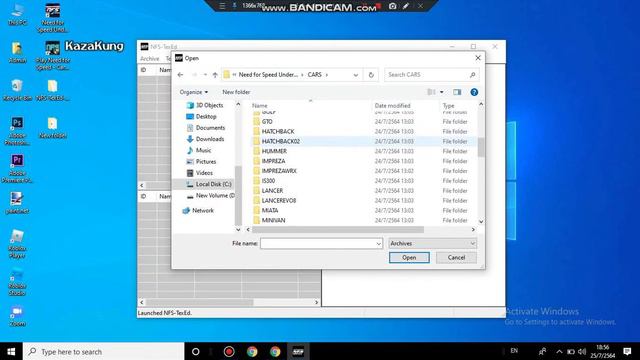Sort by Date modified column

[x=393, y=106]
